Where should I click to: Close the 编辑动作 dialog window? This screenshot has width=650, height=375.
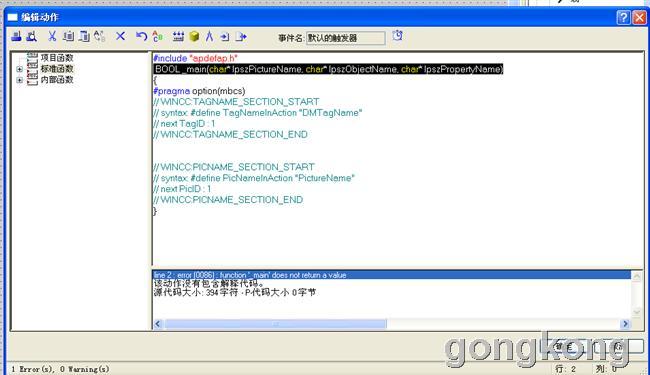pos(639,17)
